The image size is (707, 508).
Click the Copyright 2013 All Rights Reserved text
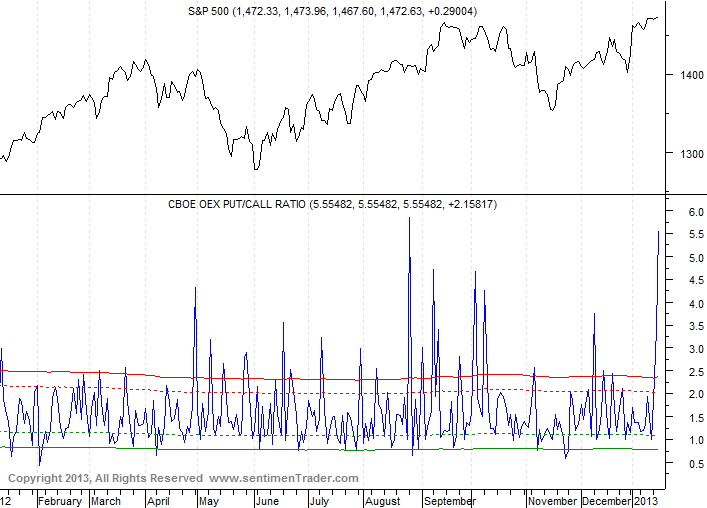coord(105,479)
